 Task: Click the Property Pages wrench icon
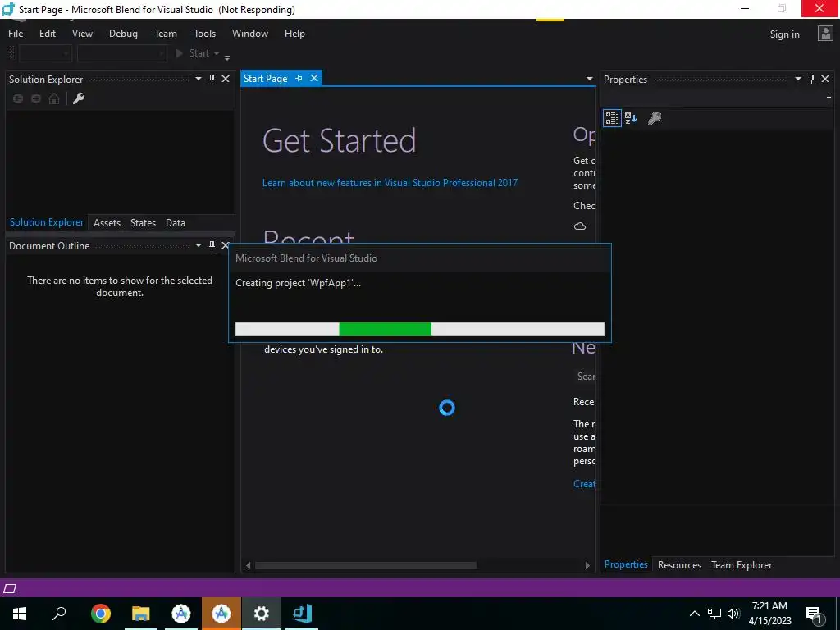pos(654,118)
